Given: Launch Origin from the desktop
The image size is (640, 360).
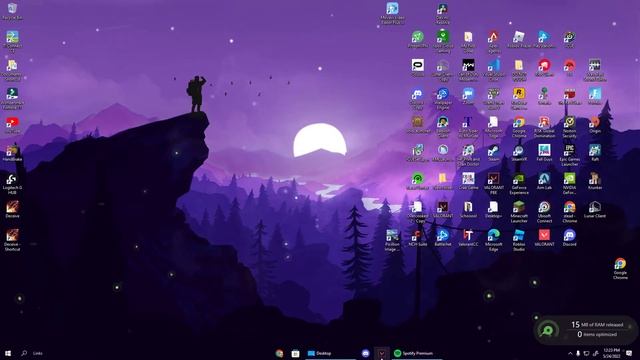Looking at the screenshot, I should click(x=595, y=124).
